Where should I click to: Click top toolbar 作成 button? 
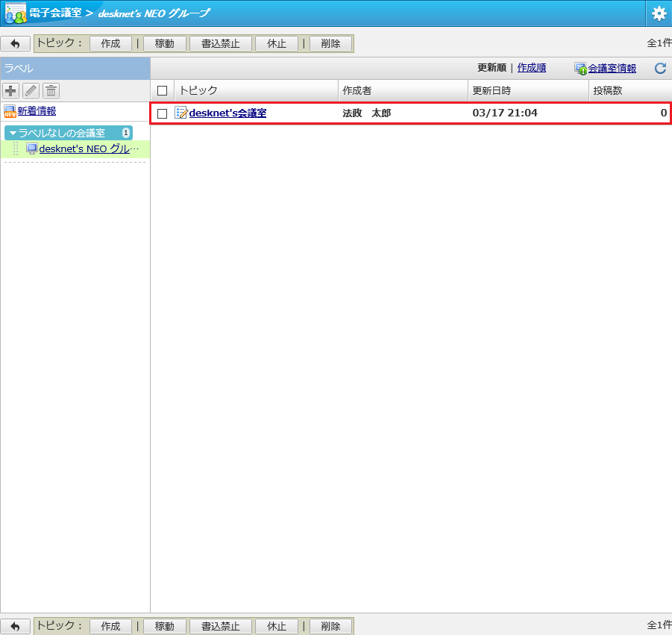pyautogui.click(x=110, y=44)
